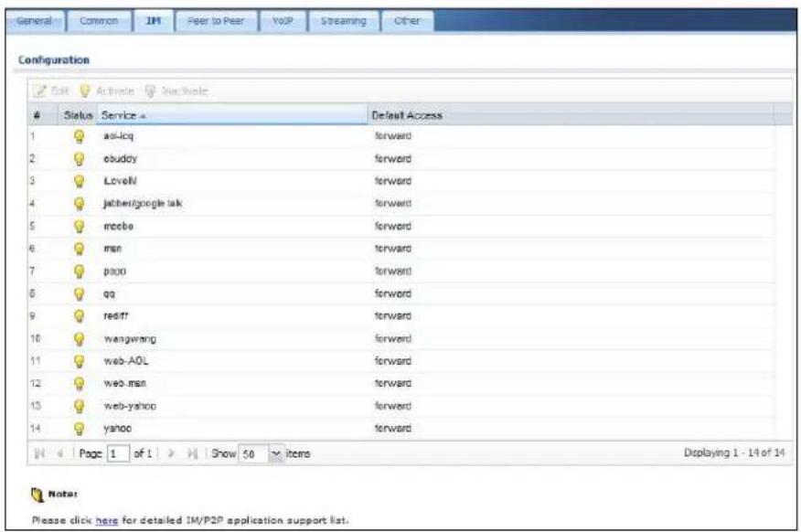Click the Inactivate toolbar button
The width and height of the screenshot is (801, 532).
[176, 90]
